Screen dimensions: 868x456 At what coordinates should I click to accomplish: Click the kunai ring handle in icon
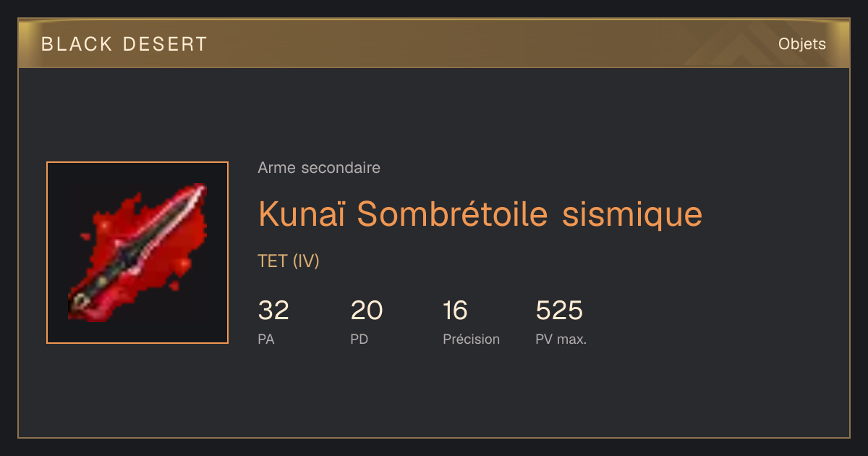(x=78, y=303)
